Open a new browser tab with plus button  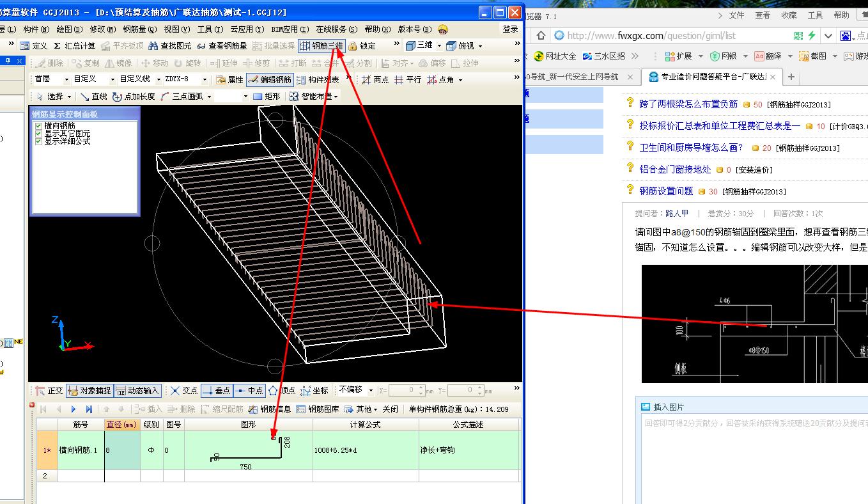791,77
